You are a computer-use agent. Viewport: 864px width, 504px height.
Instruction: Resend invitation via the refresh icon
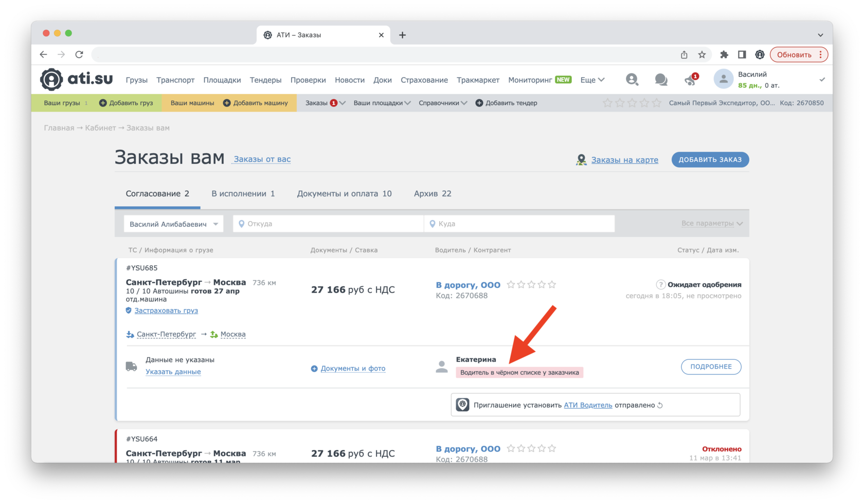(660, 405)
